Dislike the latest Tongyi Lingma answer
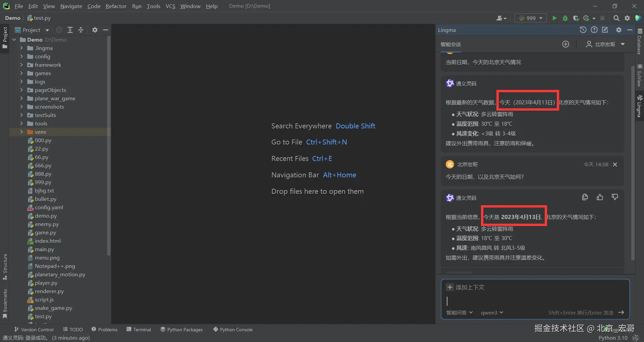Image resolution: width=644 pixels, height=342 pixels. click(615, 197)
